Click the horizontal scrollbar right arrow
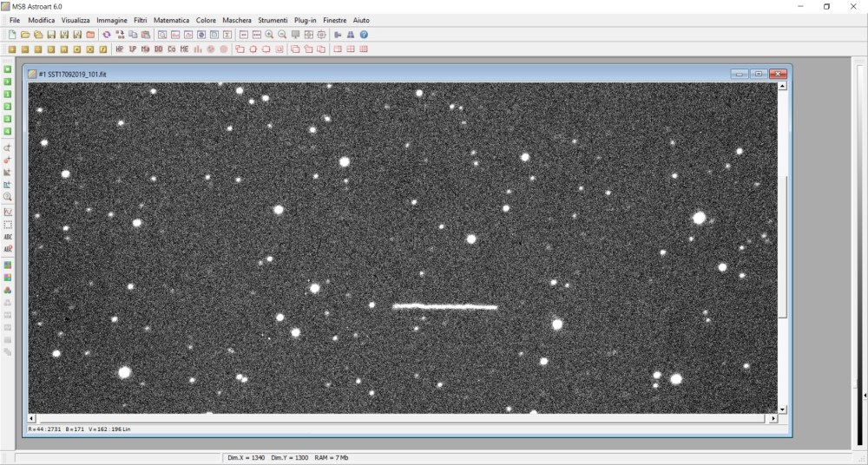Image resolution: width=868 pixels, height=465 pixels. (773, 418)
